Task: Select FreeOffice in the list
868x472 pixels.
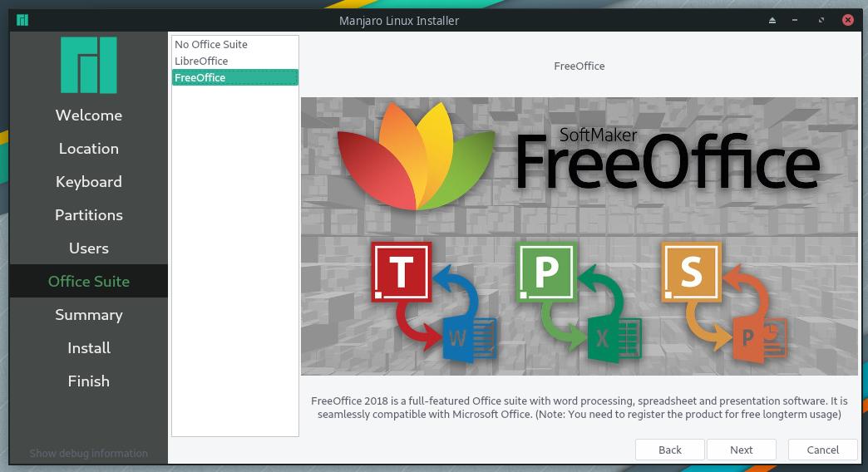Action: click(234, 77)
